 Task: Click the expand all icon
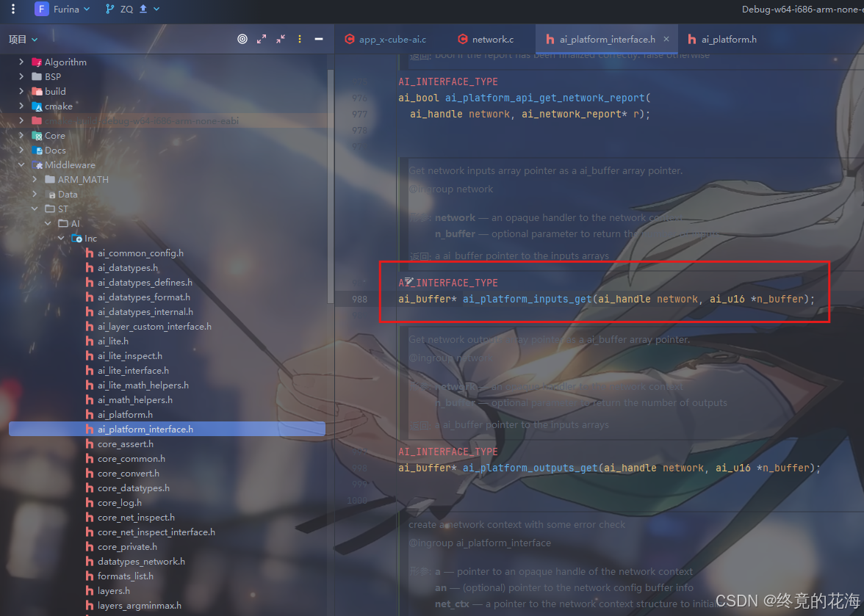tap(262, 39)
